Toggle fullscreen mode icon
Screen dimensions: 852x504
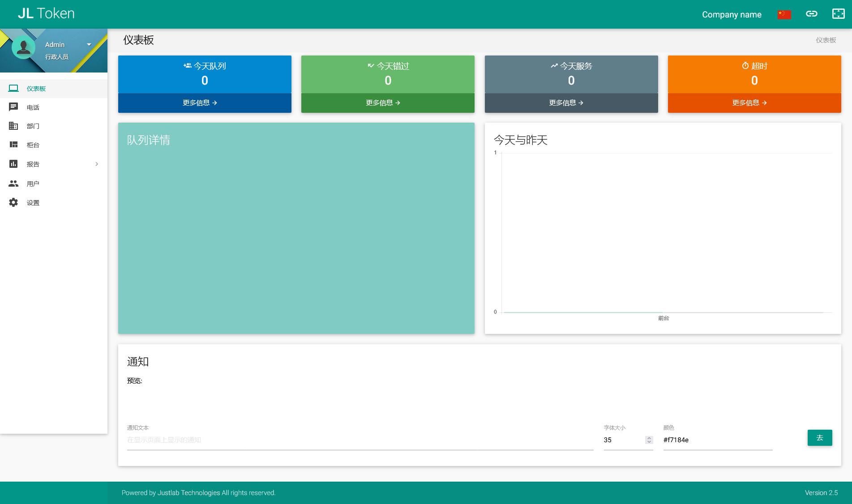pyautogui.click(x=838, y=14)
